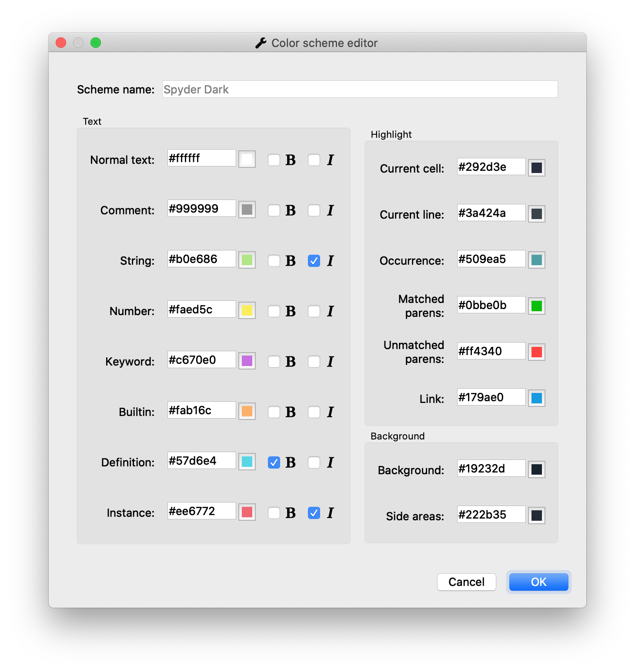Click the OK button
The width and height of the screenshot is (635, 672).
click(x=538, y=582)
